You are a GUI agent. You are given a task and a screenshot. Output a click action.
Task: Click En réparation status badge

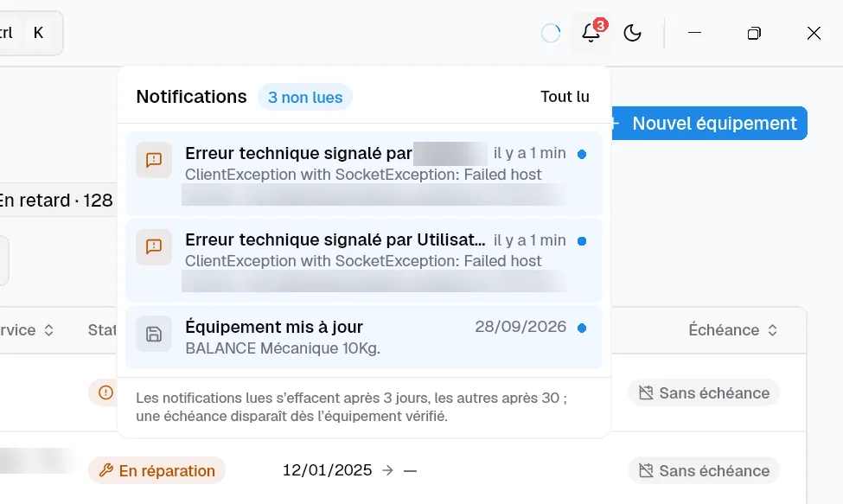click(x=156, y=470)
